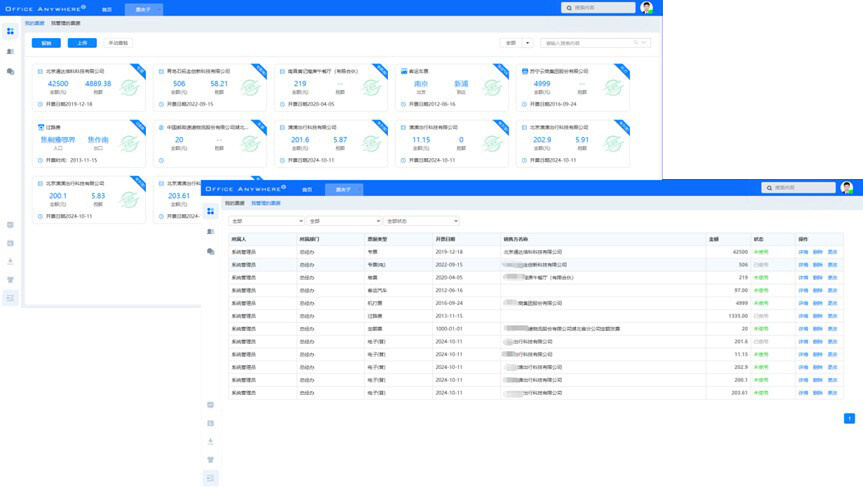This screenshot has height=487, width=863.
Task: Click the user avatar in the back window header
Action: pos(646,8)
